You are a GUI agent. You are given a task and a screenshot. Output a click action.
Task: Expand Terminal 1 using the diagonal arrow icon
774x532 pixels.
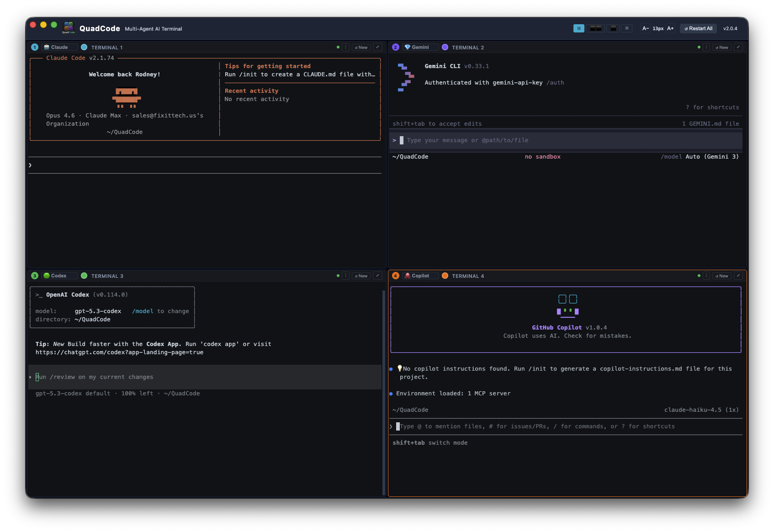point(378,47)
